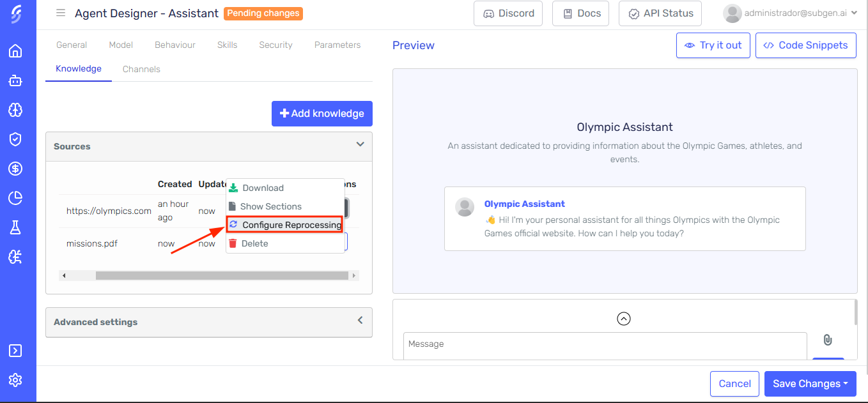Image resolution: width=868 pixels, height=403 pixels.
Task: Open the Agents robot icon in sidebar
Action: tap(15, 80)
